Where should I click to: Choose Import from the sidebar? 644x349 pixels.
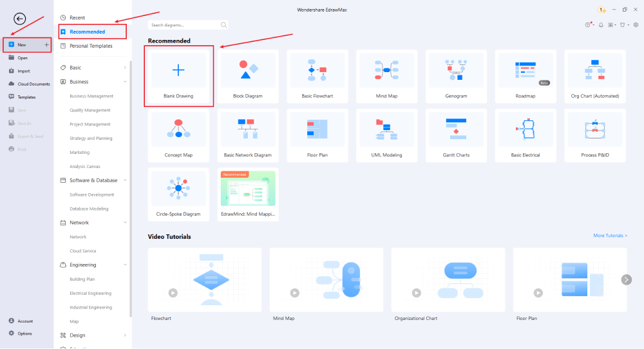[x=23, y=71]
